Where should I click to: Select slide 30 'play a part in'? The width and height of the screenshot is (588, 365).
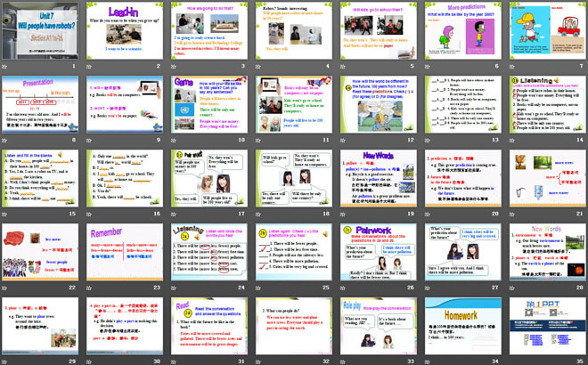pos(125,326)
